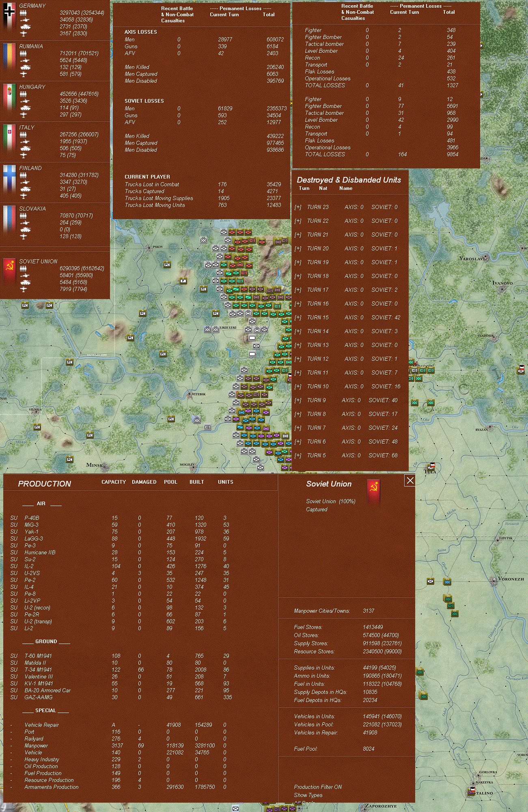Expand the TURN 23 destroyed units list
Screen dimensions: 528x812
[x=298, y=207]
